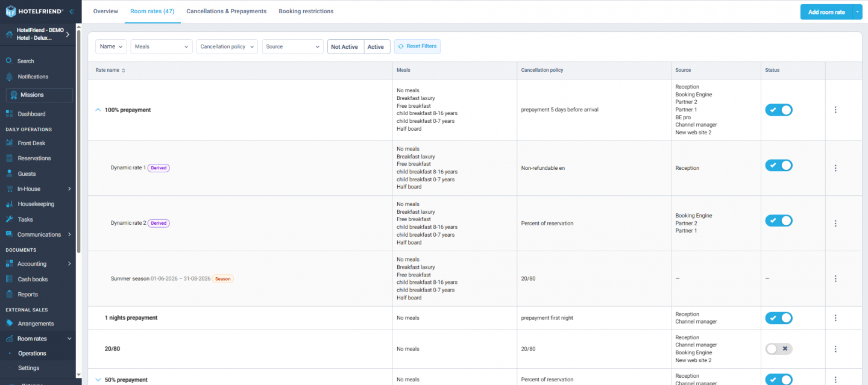Screen dimensions: 868x385
Task: Open hotel switcher HotelFriend - DEMO
Action: 39,34
